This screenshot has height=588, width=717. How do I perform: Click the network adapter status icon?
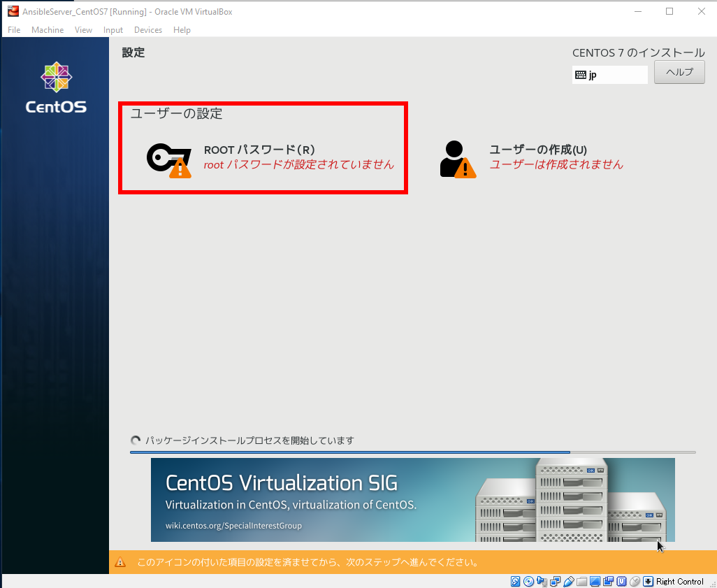coord(555,581)
